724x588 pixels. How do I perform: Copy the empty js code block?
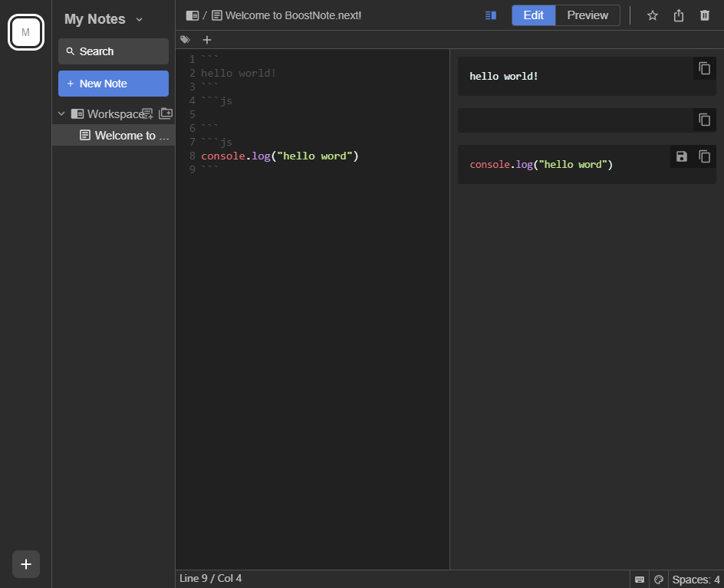click(704, 120)
